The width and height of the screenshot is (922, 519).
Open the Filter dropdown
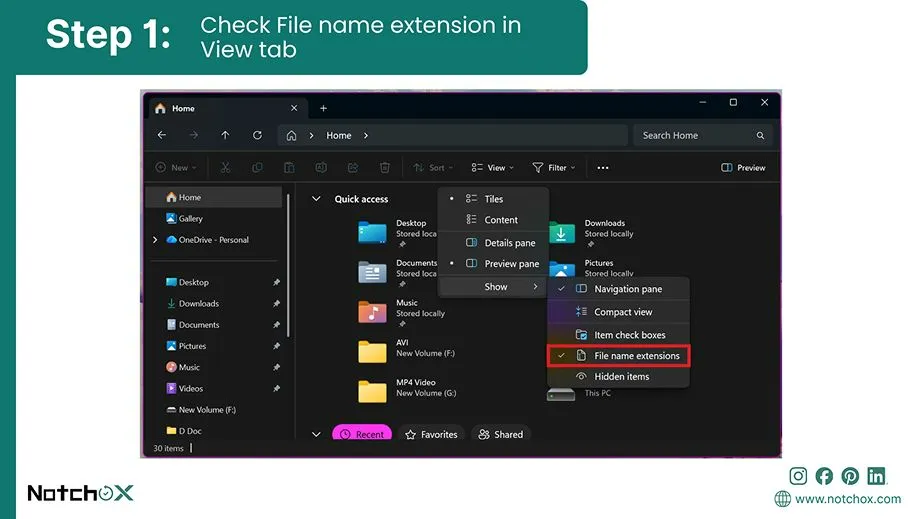tap(553, 168)
